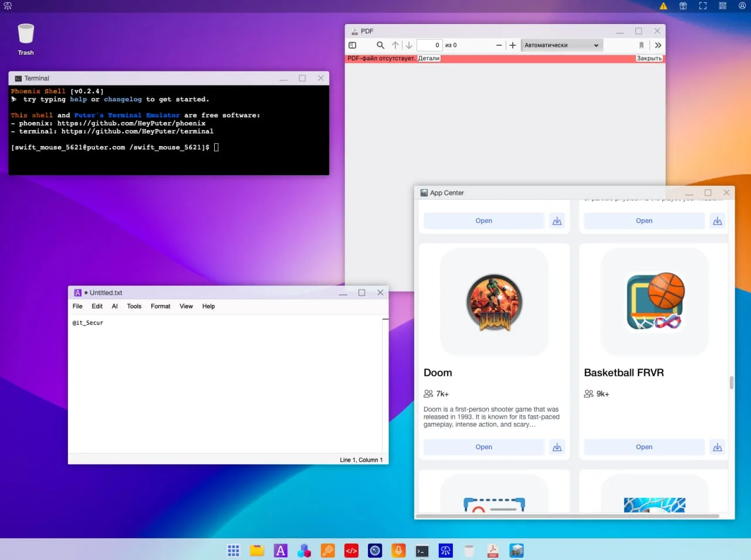Toggle the PDF viewer sidebar
This screenshot has height=560, width=751.
click(x=353, y=45)
